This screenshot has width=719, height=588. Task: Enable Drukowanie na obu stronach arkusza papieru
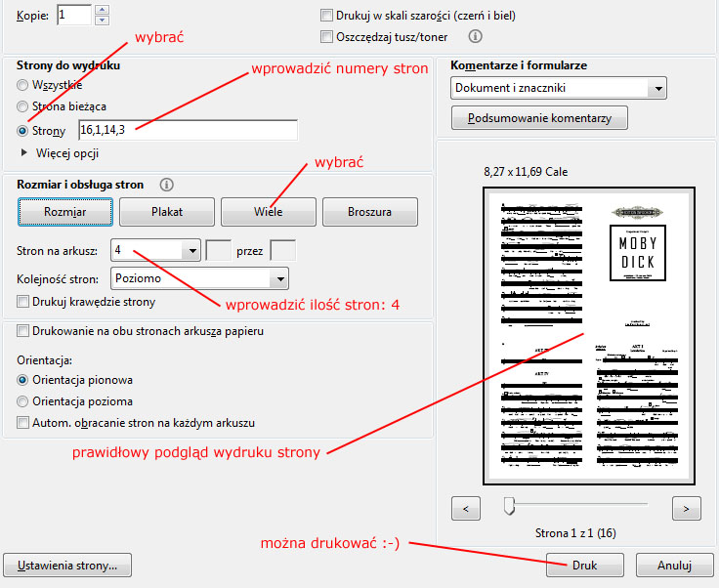click(x=22, y=331)
